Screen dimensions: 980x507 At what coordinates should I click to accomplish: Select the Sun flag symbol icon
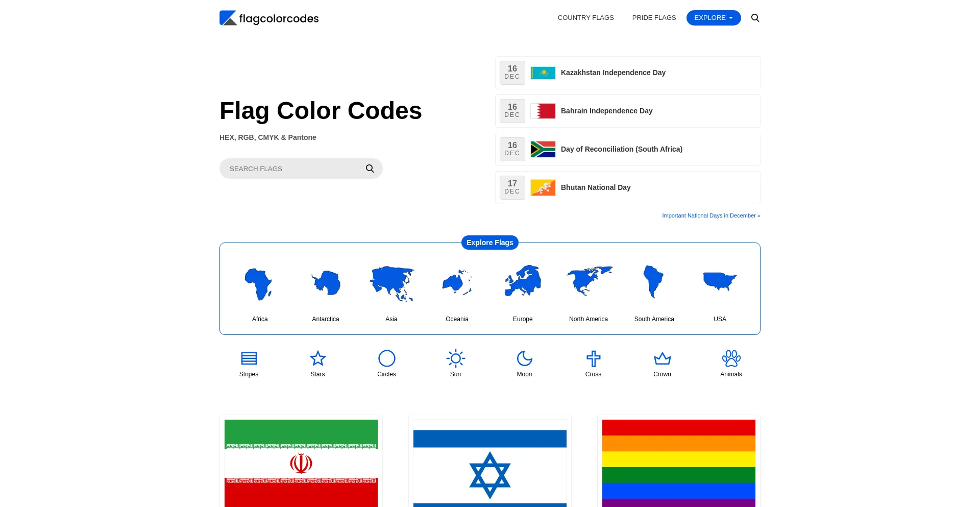(x=455, y=358)
